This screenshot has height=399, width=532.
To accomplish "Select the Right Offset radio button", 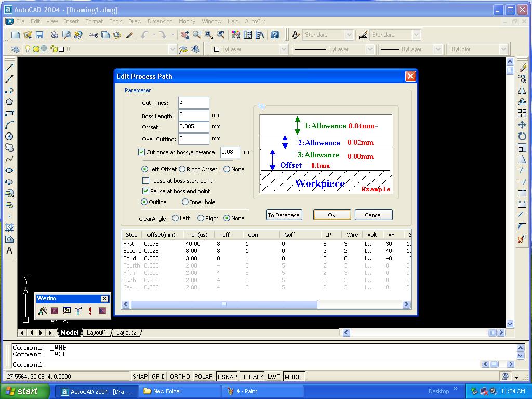I will coord(182,169).
